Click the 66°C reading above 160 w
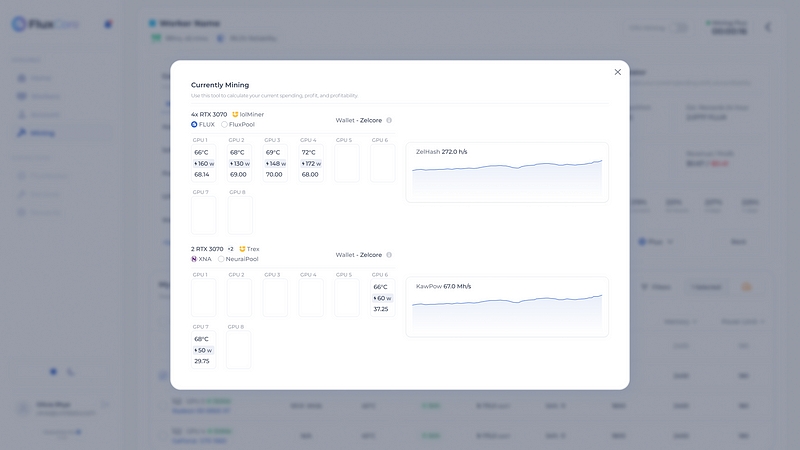The image size is (800, 450). click(x=201, y=153)
